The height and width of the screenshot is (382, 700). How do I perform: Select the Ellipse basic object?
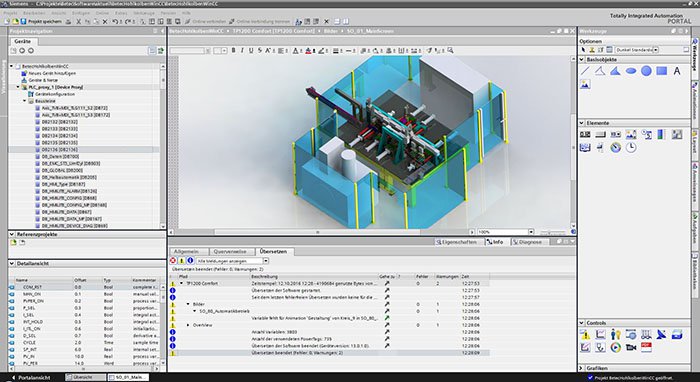tap(631, 71)
